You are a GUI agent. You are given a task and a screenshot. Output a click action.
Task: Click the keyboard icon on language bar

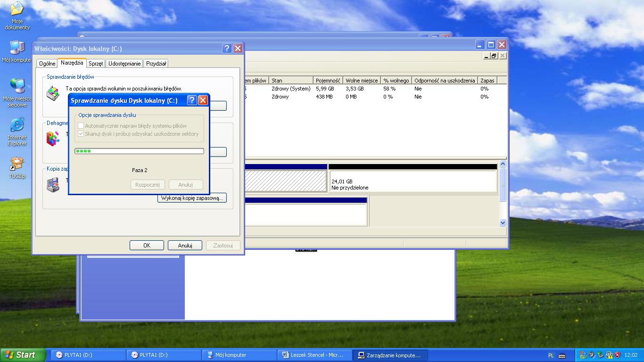[562, 355]
